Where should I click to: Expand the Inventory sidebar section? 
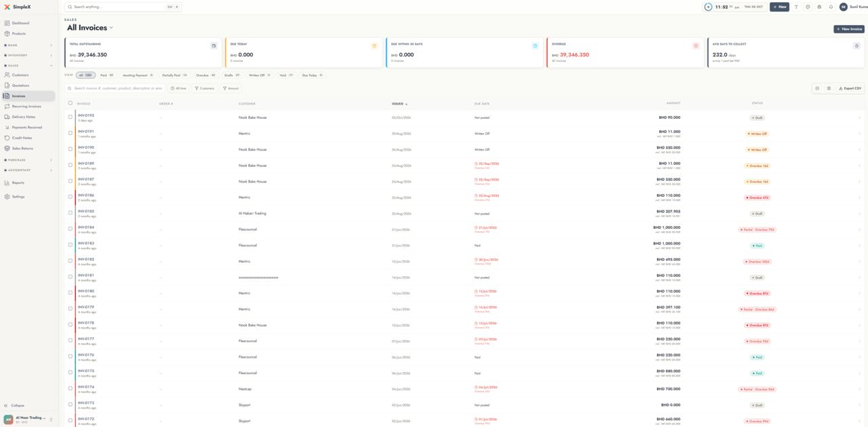coord(28,56)
